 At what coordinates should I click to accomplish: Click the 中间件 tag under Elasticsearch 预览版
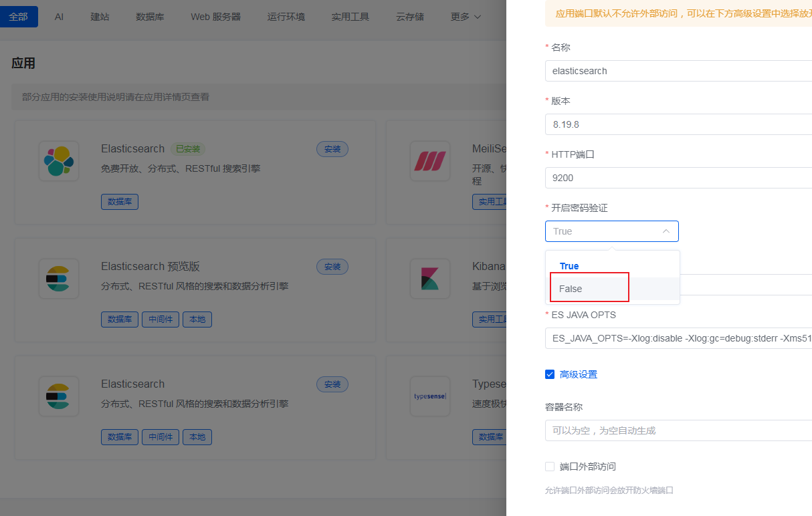161,319
